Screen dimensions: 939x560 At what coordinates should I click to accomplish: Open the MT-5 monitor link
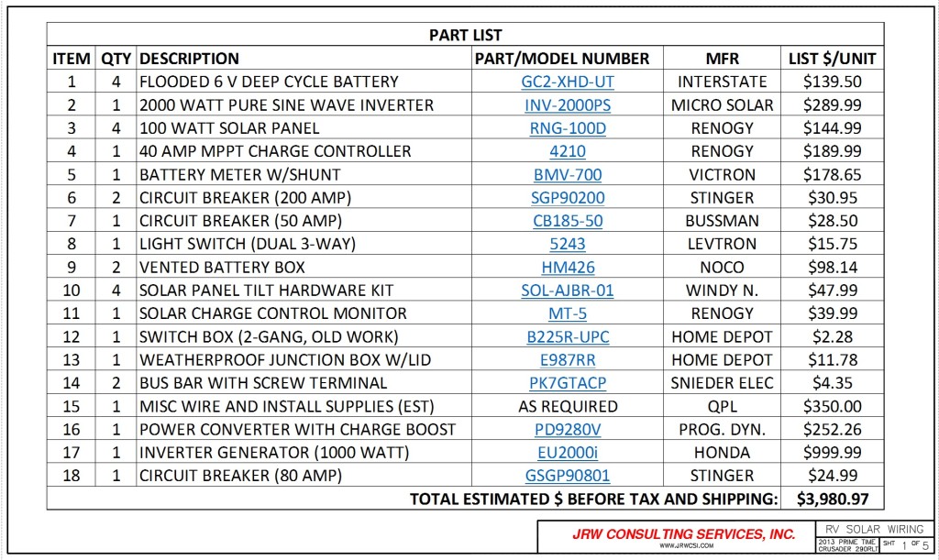pyautogui.click(x=567, y=313)
